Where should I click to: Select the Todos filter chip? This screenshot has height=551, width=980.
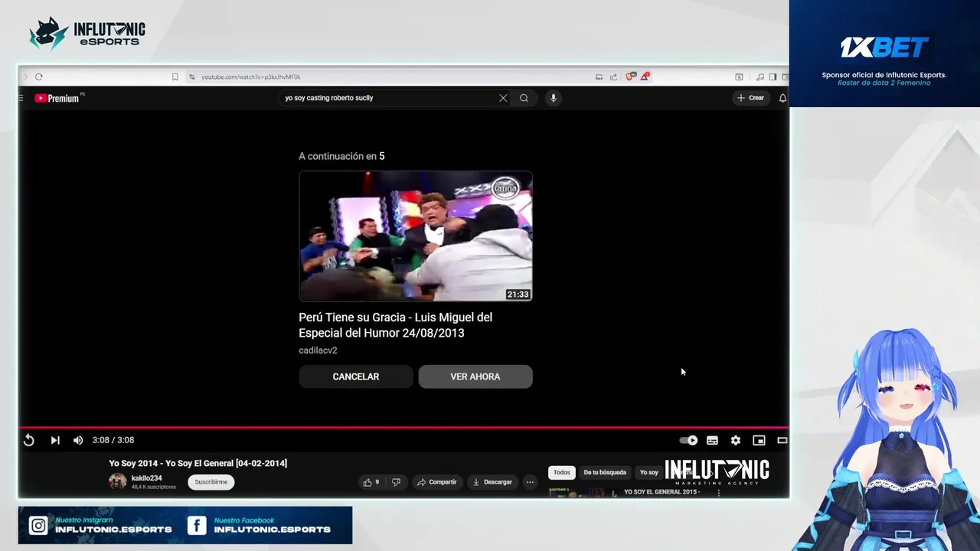click(x=562, y=472)
